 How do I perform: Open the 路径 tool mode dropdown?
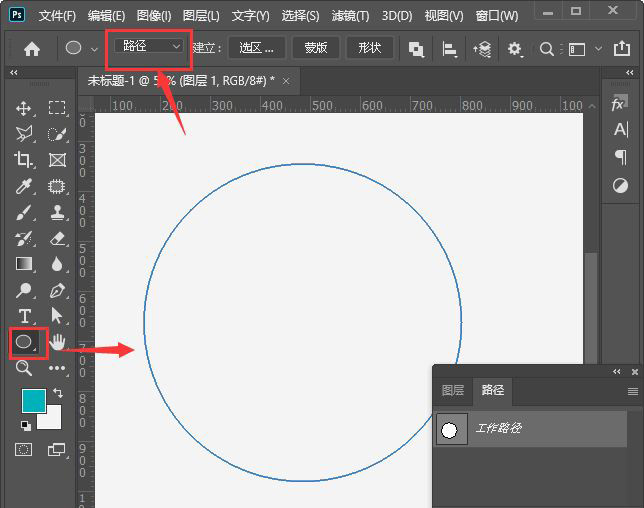coord(148,47)
